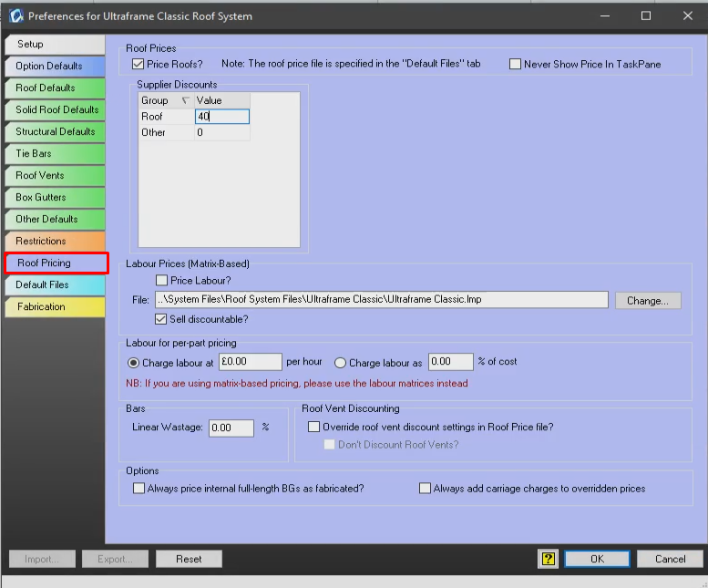The width and height of the screenshot is (708, 588).
Task: Click the Other discount value cell
Action: pos(221,132)
